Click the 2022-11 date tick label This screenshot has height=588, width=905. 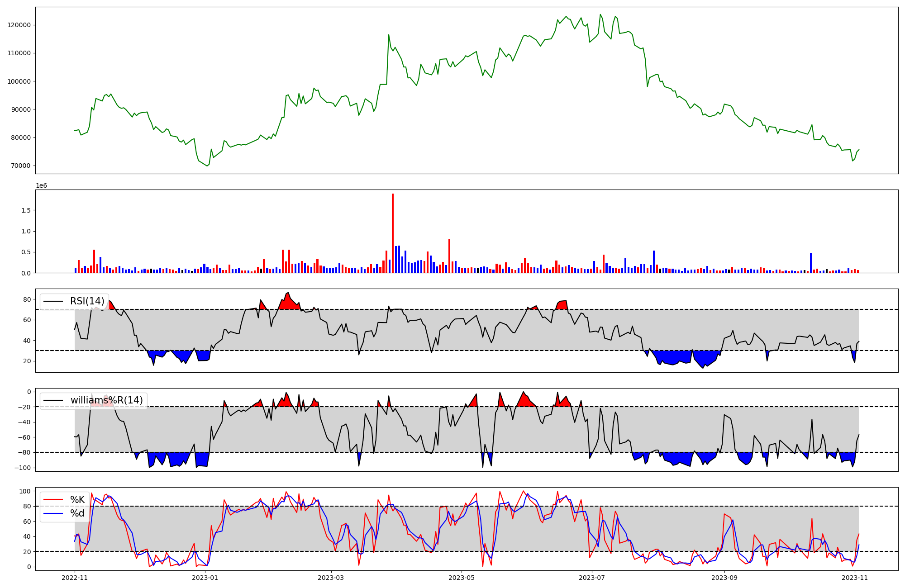[x=75, y=578]
